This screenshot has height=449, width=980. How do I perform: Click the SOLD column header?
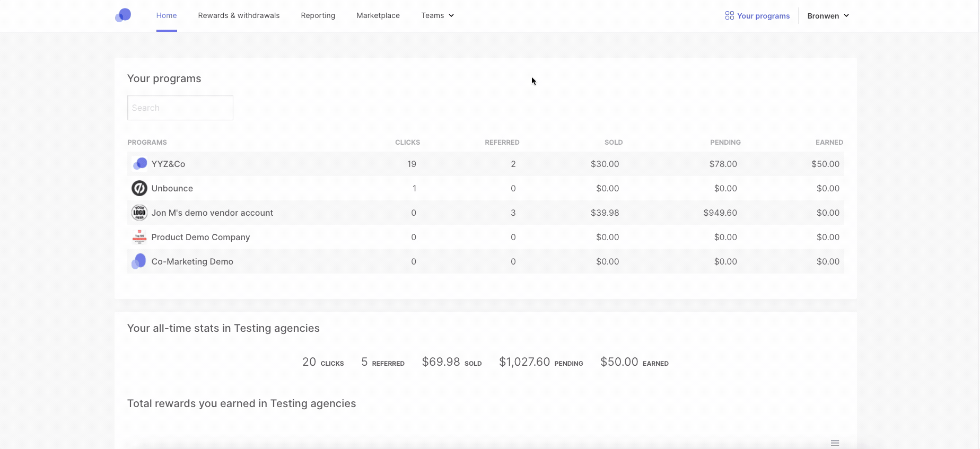[x=614, y=142]
